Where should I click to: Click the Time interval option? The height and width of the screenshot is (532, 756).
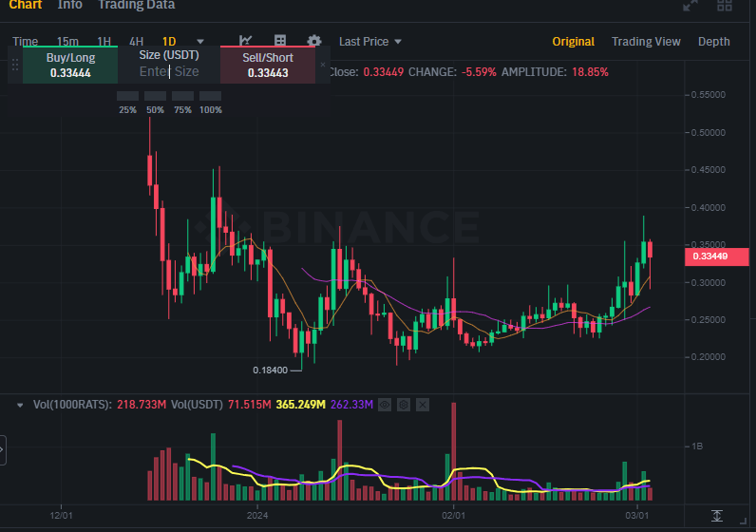pos(25,42)
